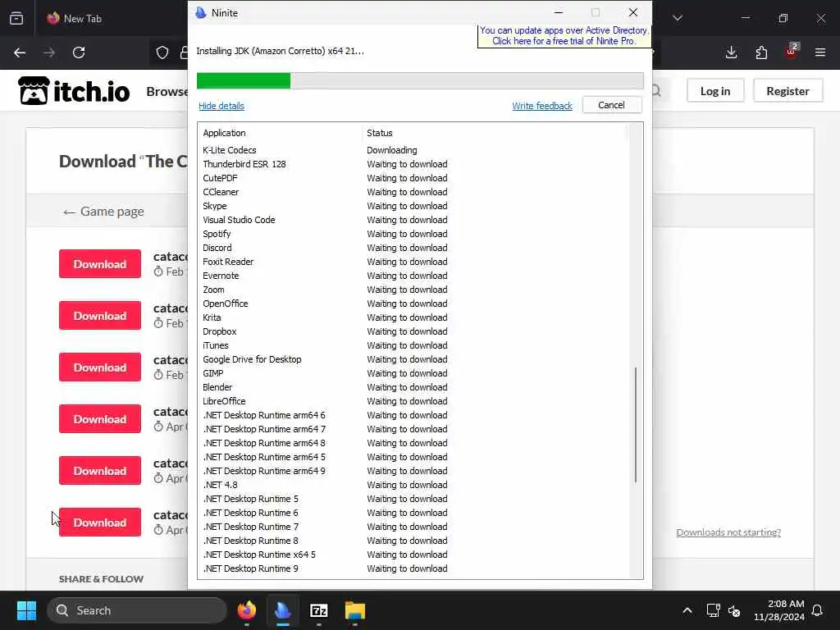Click the Register button on itch.io
840x630 pixels.
pos(787,91)
